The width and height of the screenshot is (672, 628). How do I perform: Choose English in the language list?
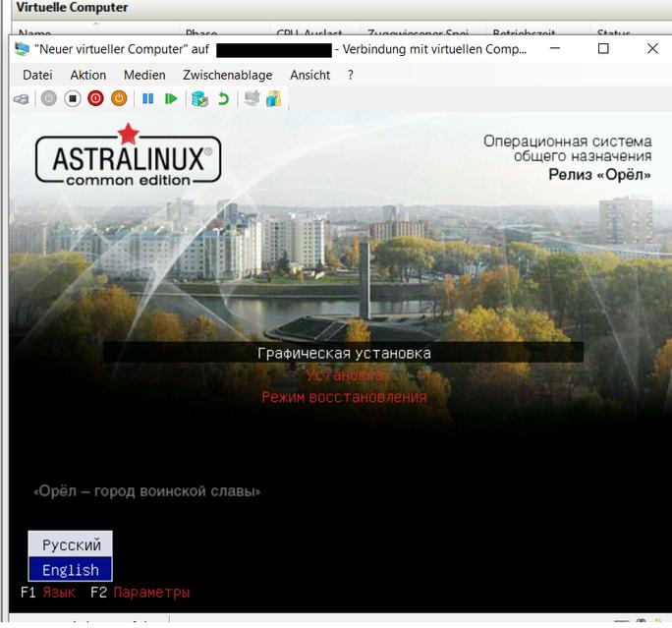pyautogui.click(x=71, y=569)
